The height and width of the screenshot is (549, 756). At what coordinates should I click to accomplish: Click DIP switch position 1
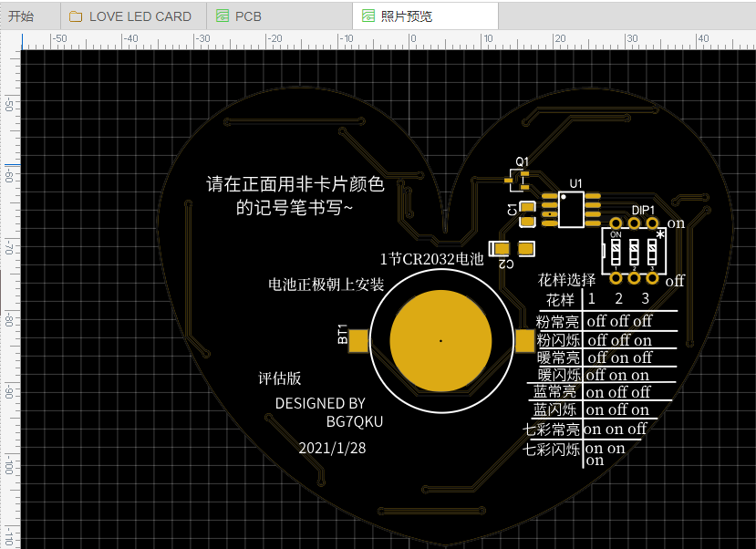616,250
